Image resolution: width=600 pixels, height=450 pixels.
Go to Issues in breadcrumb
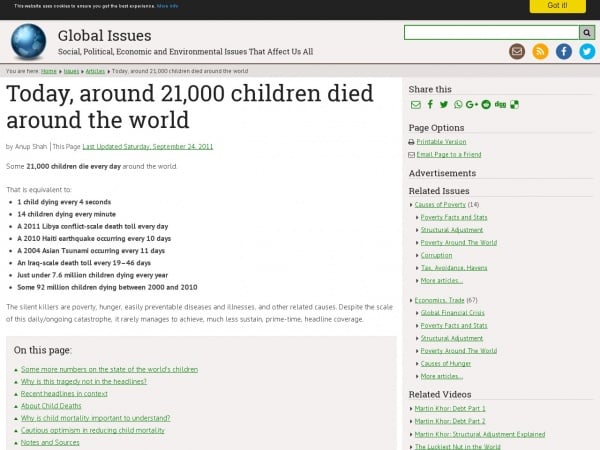(71, 71)
